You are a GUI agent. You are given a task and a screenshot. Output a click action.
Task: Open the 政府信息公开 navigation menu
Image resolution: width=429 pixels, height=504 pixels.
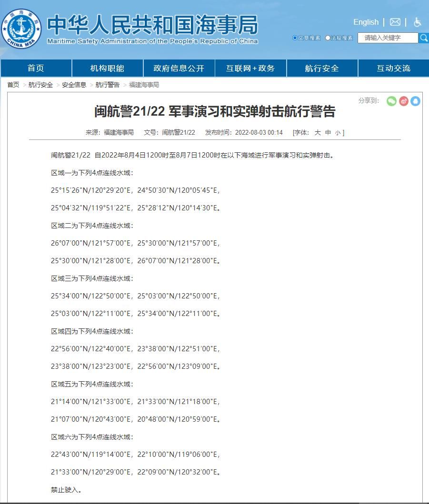click(179, 68)
